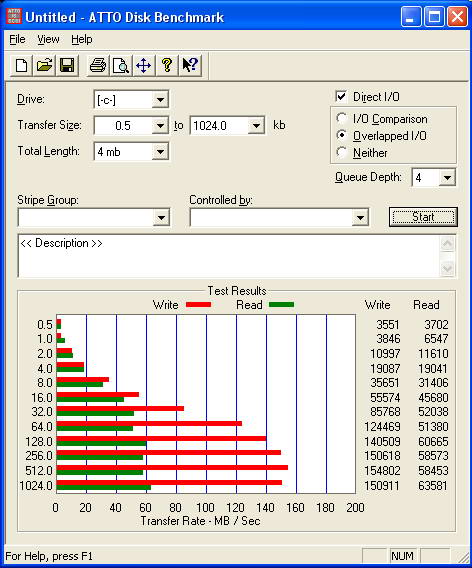Select the Neither radio button

341,152
